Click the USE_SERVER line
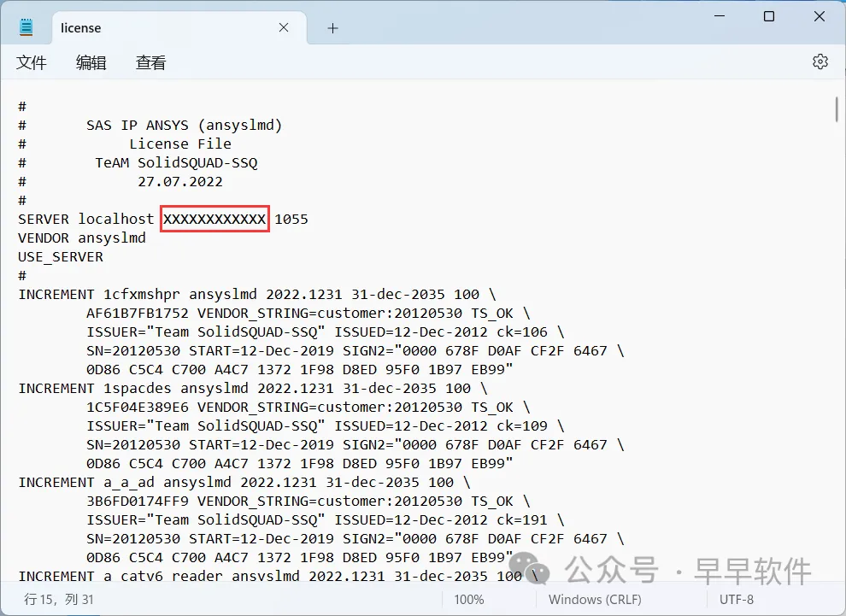 pos(61,257)
